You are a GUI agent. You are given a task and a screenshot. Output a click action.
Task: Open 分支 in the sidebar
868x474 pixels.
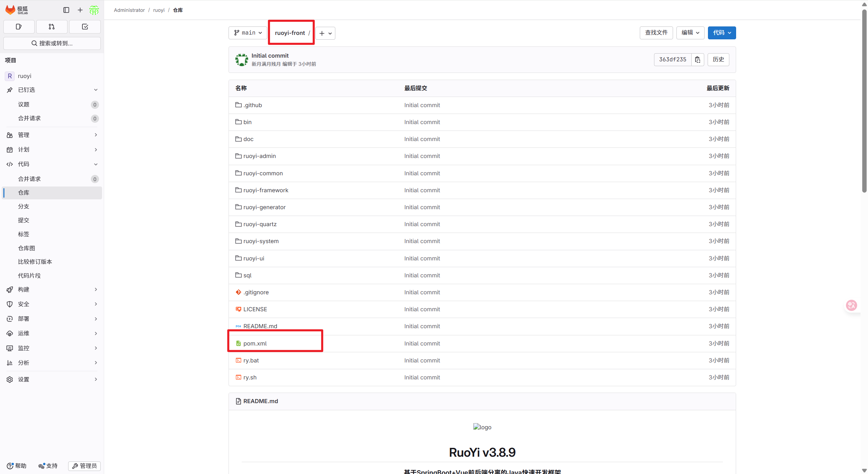(24, 206)
